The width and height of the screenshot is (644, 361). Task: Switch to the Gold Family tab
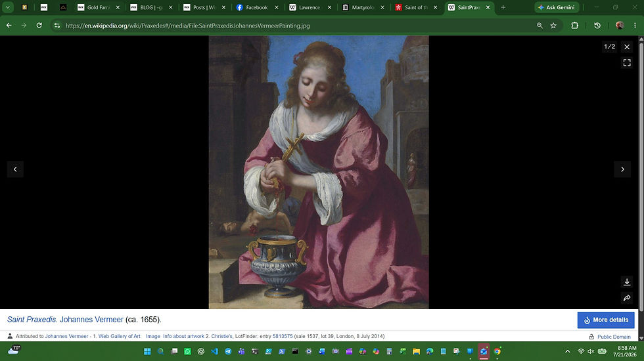[98, 7]
